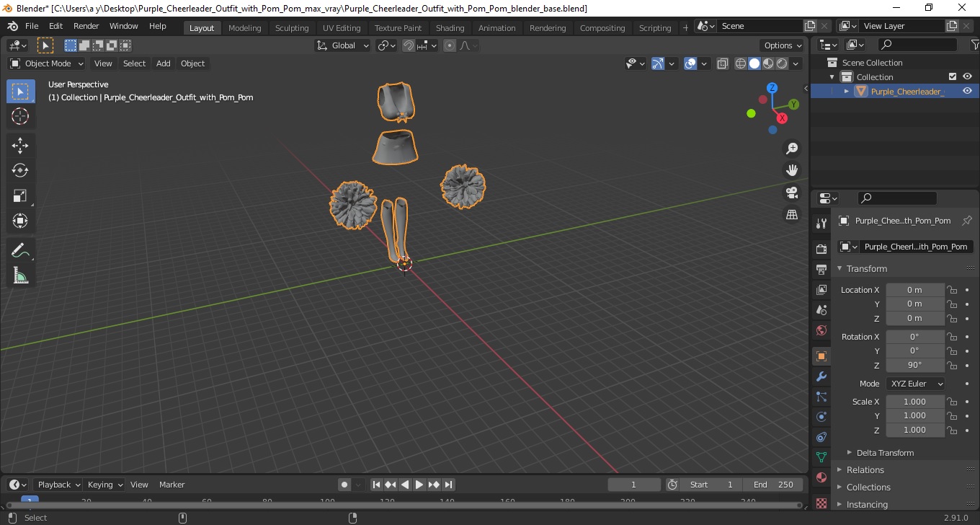Activate the Transform tool
Image resolution: width=980 pixels, height=525 pixels.
[20, 221]
